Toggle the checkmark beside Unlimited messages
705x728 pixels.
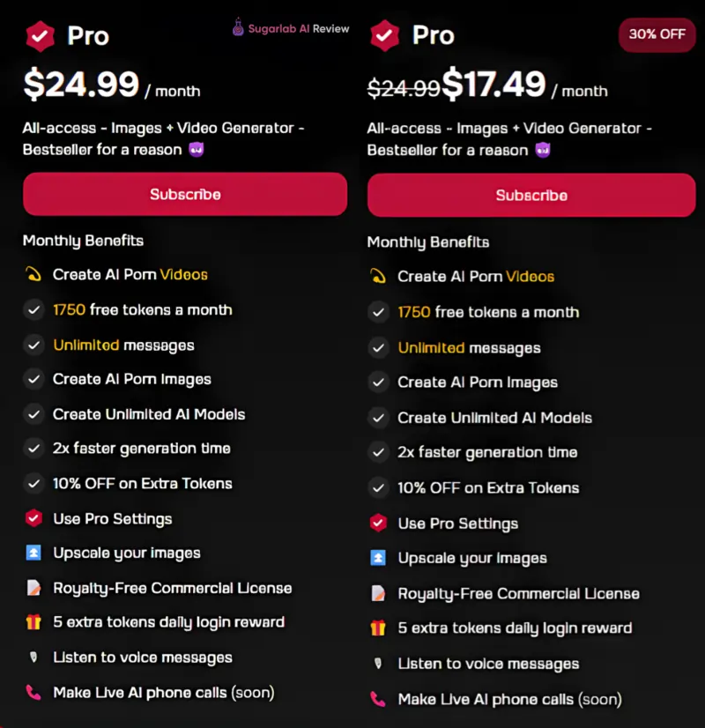[x=33, y=345]
